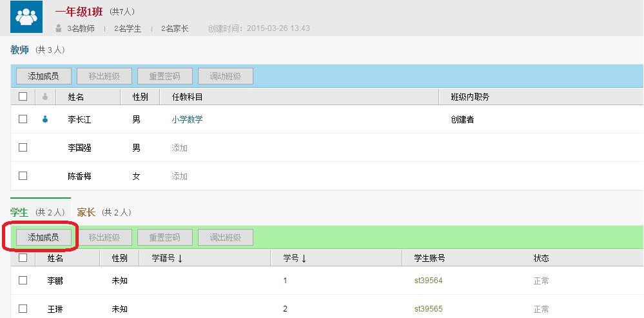Switch to the 家长 tab
644x318 pixels.
pyautogui.click(x=86, y=212)
